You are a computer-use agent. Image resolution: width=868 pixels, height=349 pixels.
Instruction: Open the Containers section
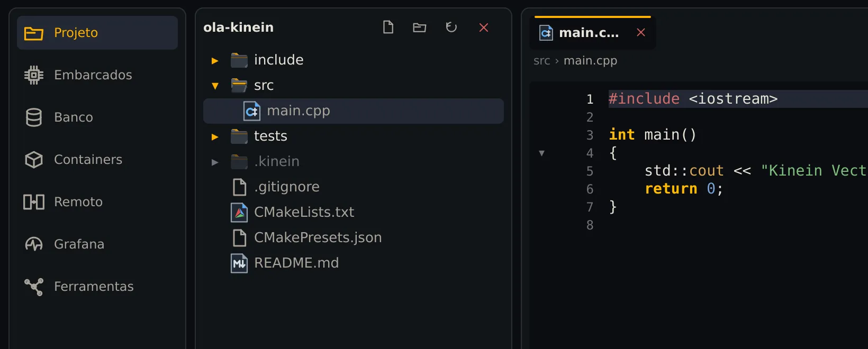pos(97,160)
